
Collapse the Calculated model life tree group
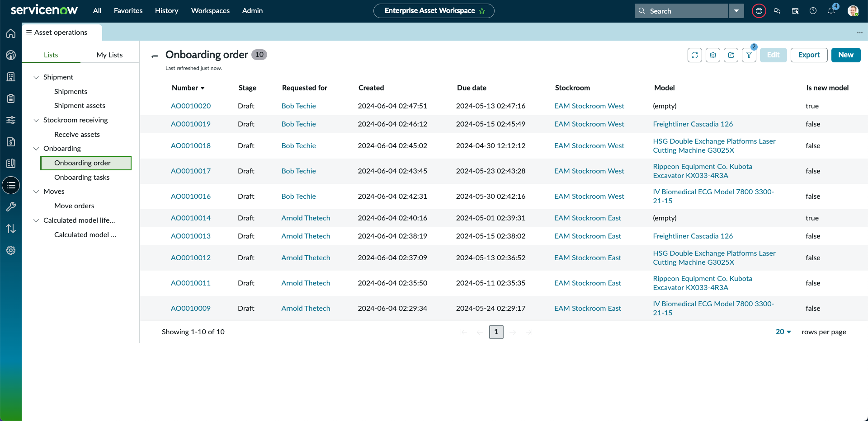click(36, 220)
